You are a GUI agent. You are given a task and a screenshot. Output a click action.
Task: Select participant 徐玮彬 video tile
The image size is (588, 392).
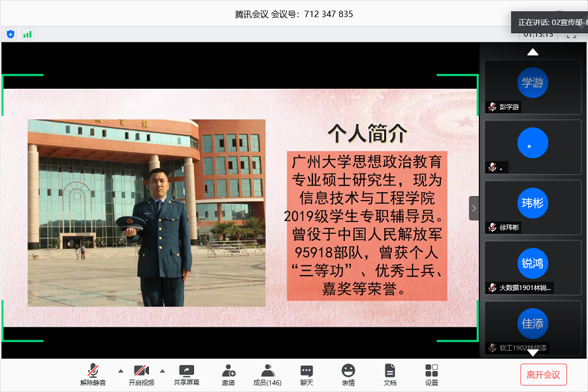pos(532,207)
